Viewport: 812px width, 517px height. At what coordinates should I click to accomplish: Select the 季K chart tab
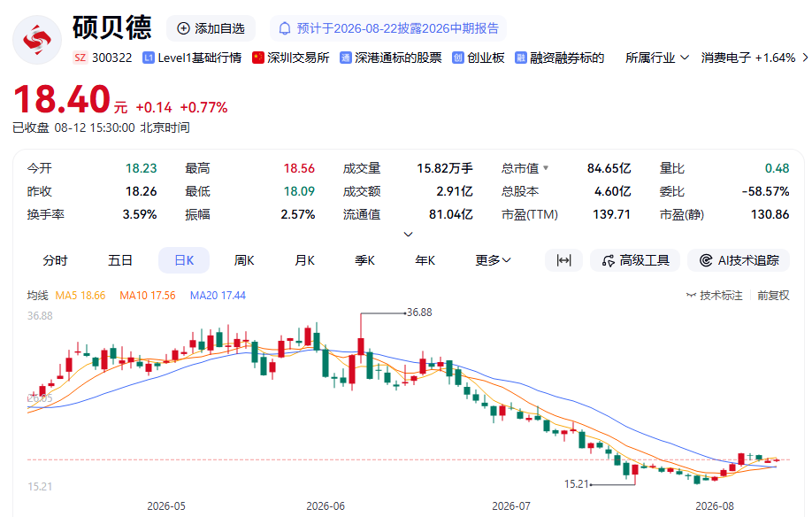[x=364, y=260]
